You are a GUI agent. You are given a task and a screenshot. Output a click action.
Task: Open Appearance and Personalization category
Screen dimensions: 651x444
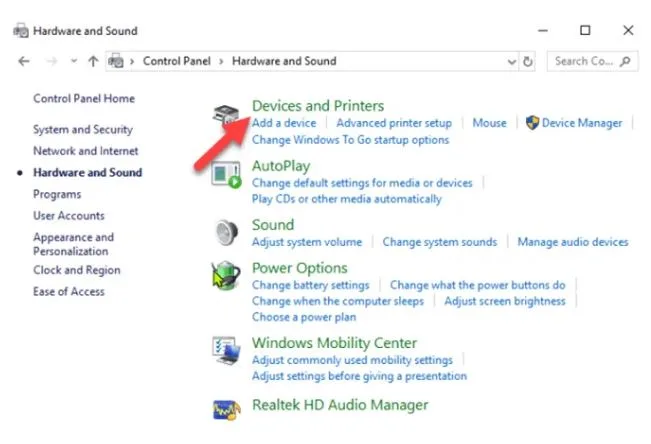pos(73,244)
